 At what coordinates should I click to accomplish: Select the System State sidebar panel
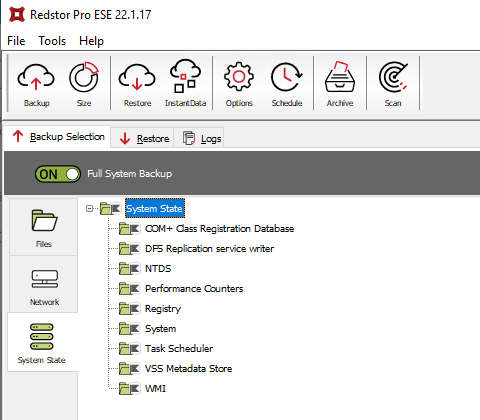[42, 343]
